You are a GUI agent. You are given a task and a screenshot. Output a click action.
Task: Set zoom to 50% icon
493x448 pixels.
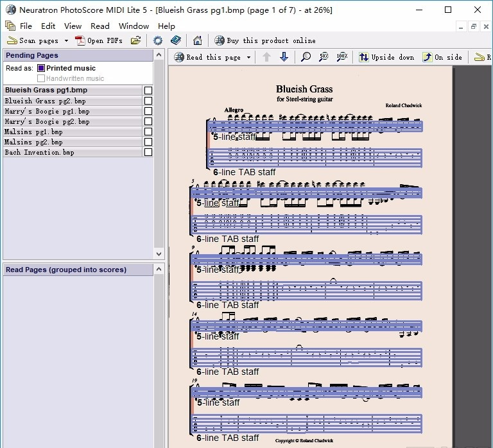point(324,57)
